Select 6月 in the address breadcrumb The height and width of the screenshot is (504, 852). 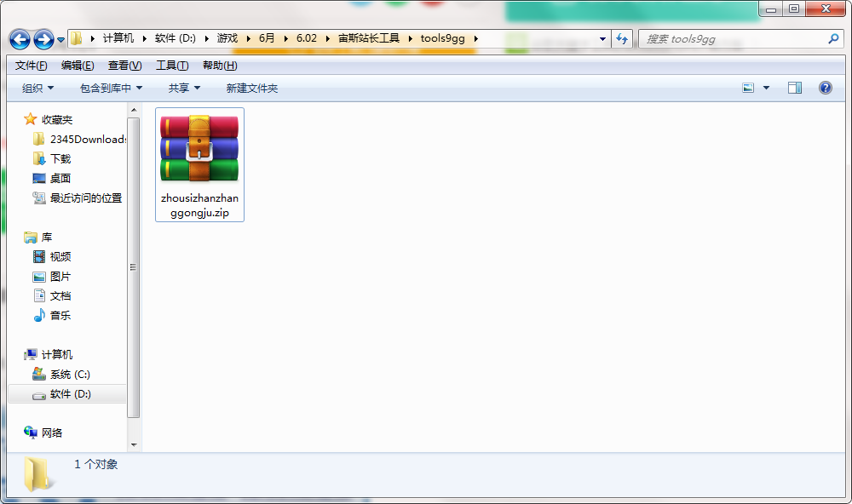(266, 38)
